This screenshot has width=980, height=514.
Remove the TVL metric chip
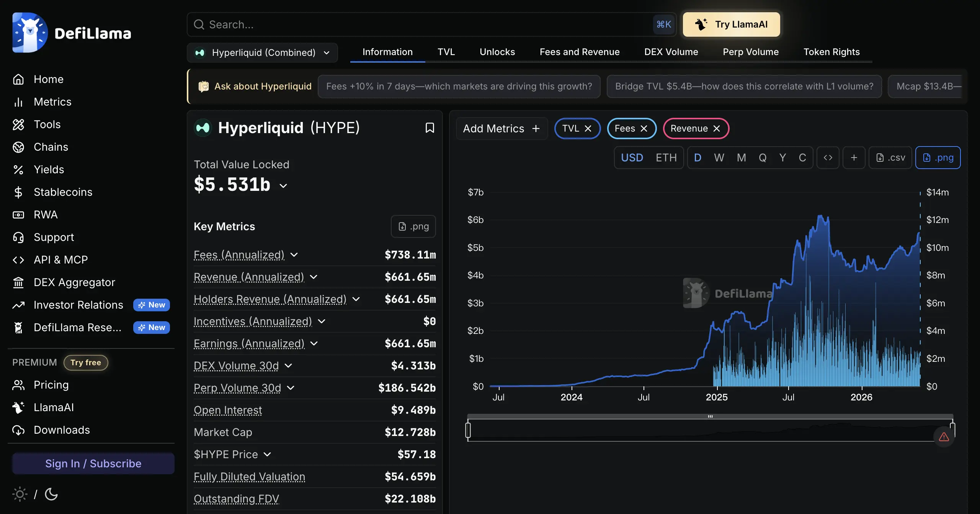click(x=588, y=128)
